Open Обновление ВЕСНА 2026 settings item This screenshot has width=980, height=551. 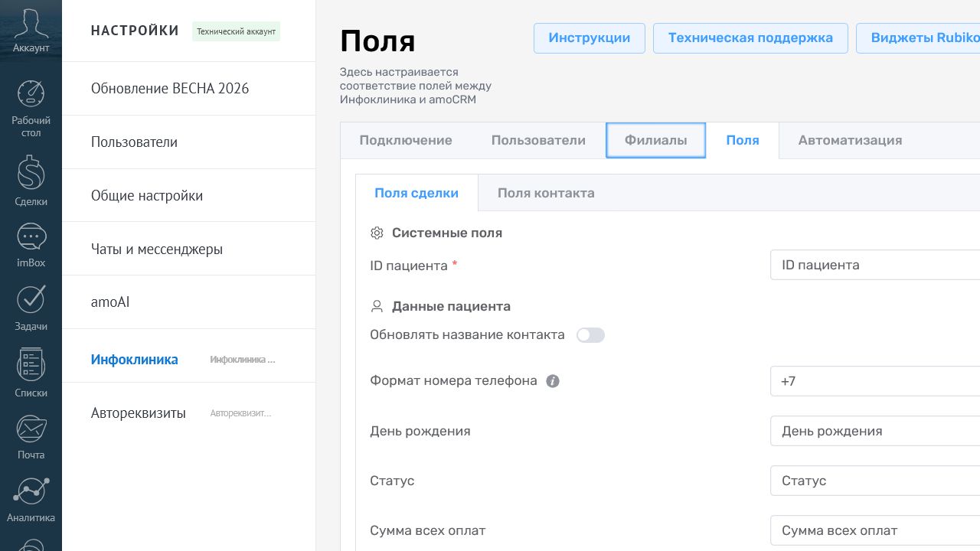point(188,88)
